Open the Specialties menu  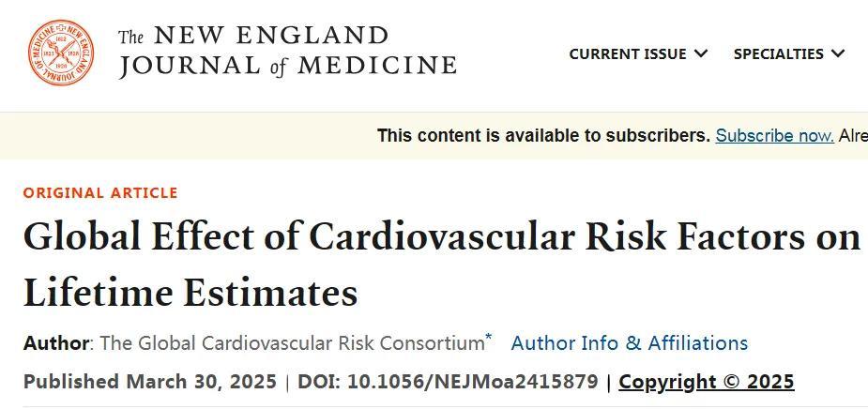(x=778, y=54)
